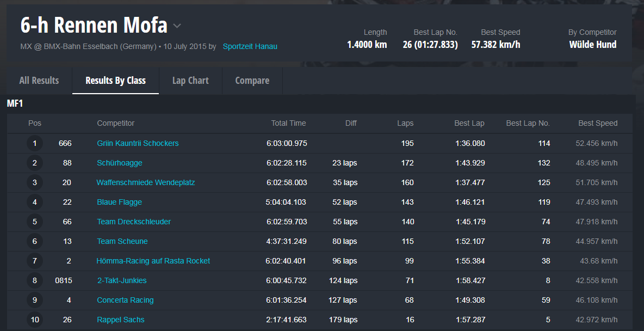Click the Schürhoagge competitor link

120,163
